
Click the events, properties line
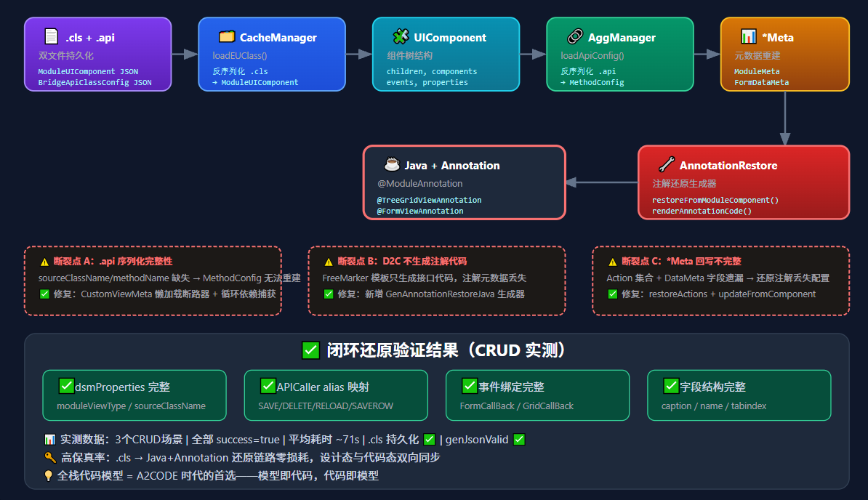click(427, 82)
